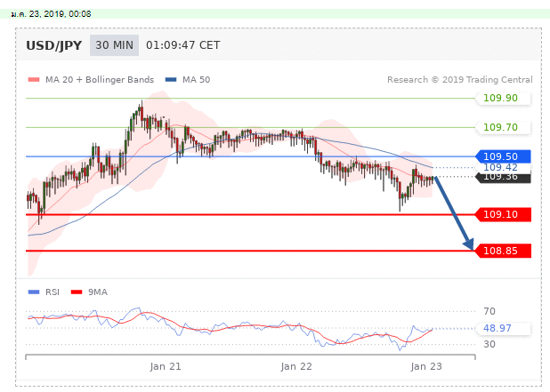
Task: Click the 109.90 resistance price tag
Action: point(503,98)
